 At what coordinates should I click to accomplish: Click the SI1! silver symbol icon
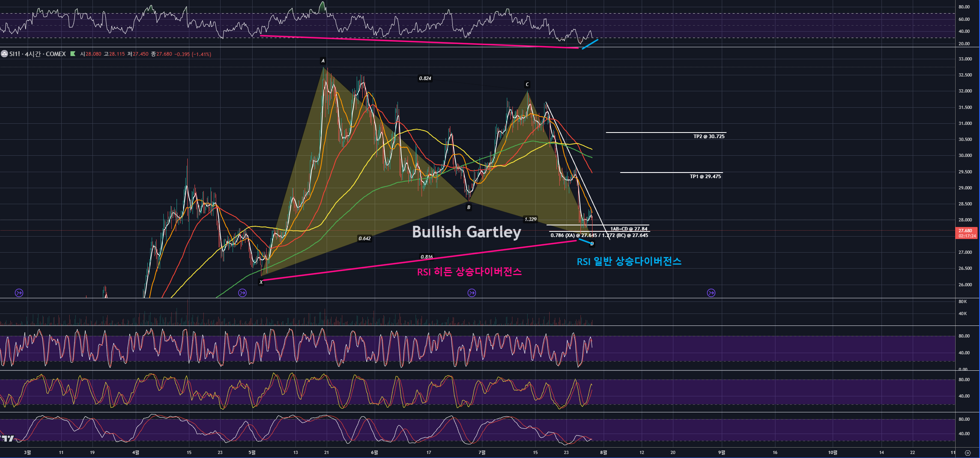4,54
